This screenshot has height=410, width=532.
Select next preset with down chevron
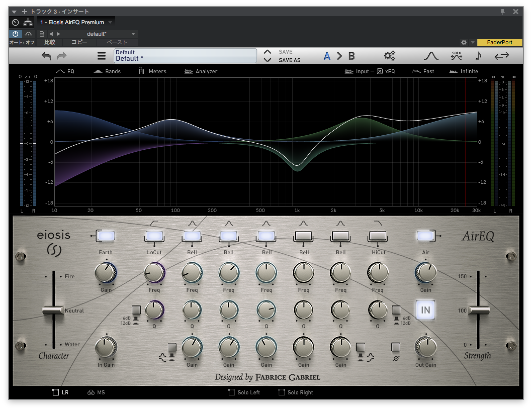pyautogui.click(x=267, y=60)
